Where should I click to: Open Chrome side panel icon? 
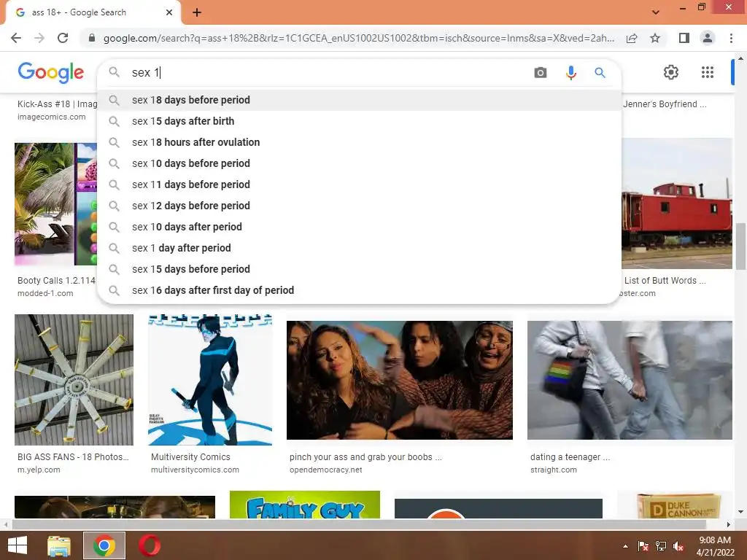[684, 38]
